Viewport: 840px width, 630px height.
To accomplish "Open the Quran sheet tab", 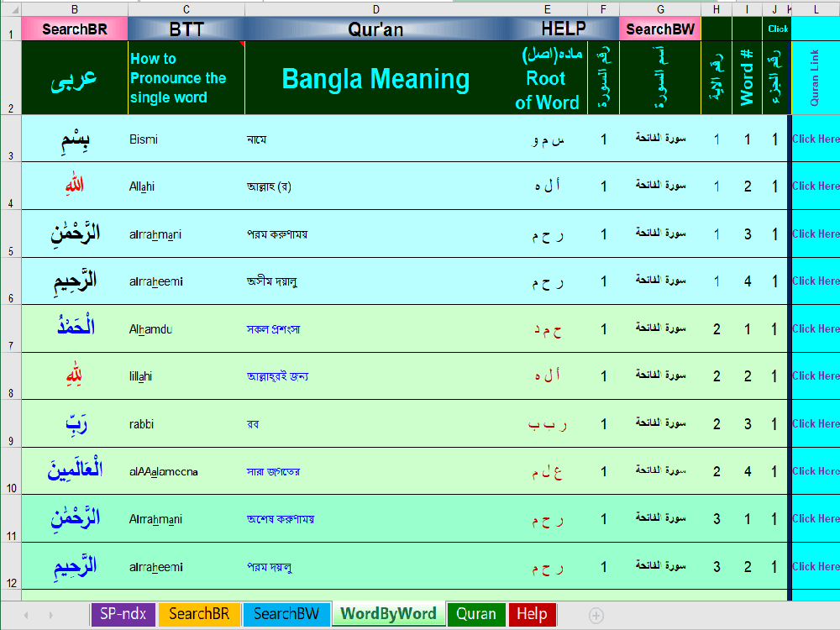I will [475, 614].
